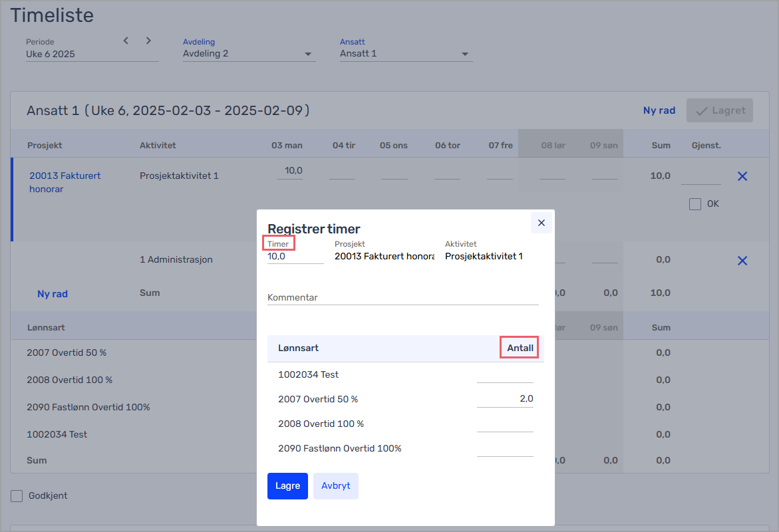Open 20013 Fakturert honorar project link
This screenshot has height=532, width=779.
tap(65, 182)
